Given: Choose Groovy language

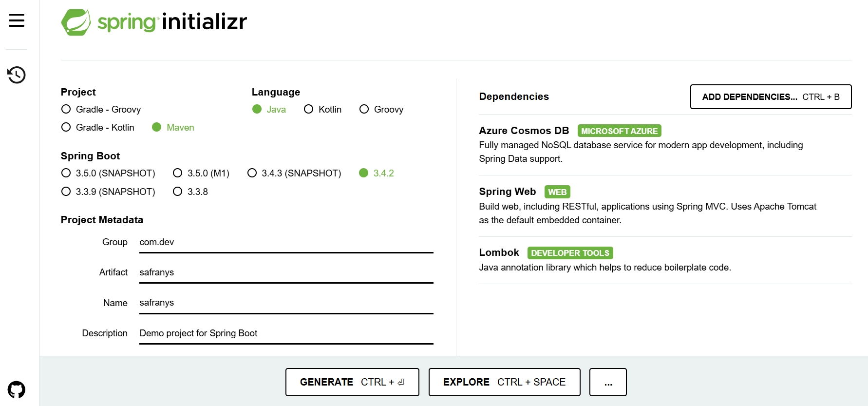Looking at the screenshot, I should (x=381, y=109).
